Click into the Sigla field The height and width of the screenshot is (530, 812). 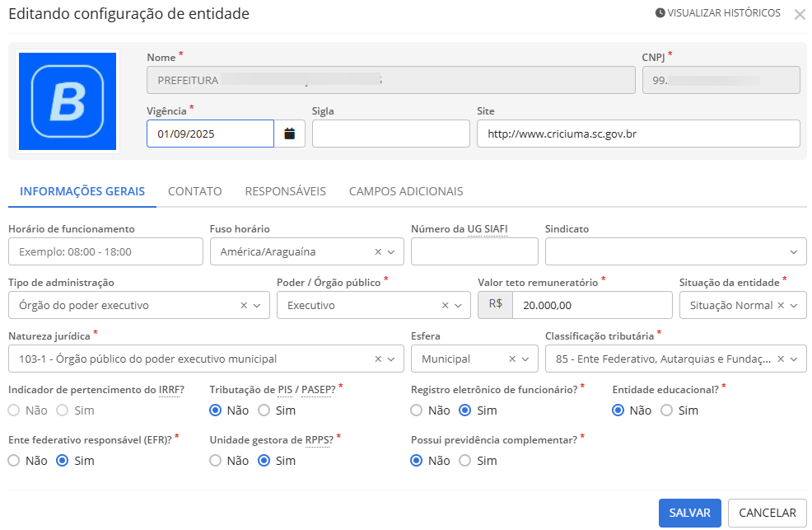tap(391, 134)
